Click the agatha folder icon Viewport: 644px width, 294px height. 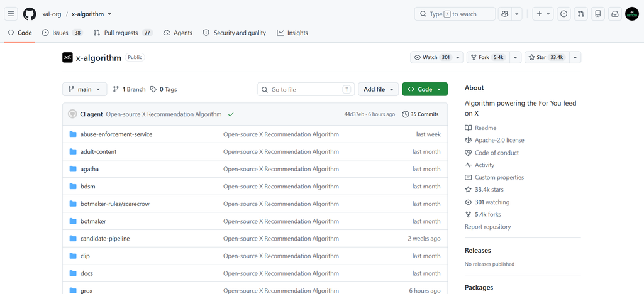pos(73,169)
